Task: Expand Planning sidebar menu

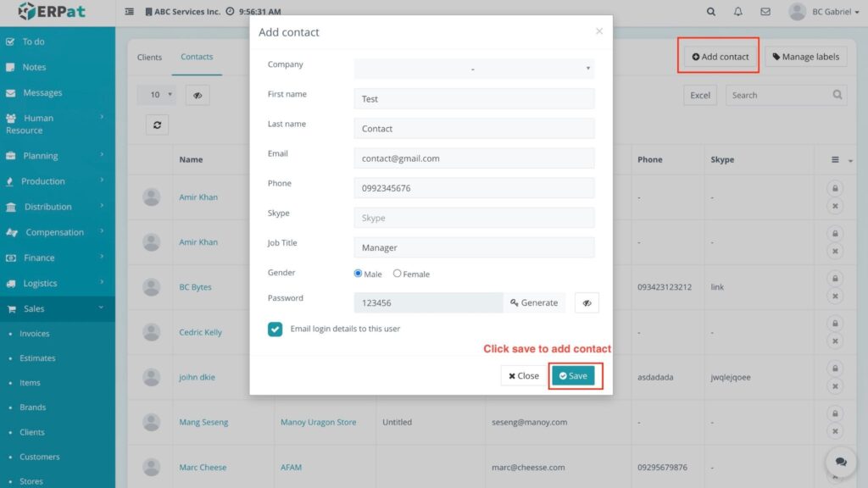Action: (58, 156)
